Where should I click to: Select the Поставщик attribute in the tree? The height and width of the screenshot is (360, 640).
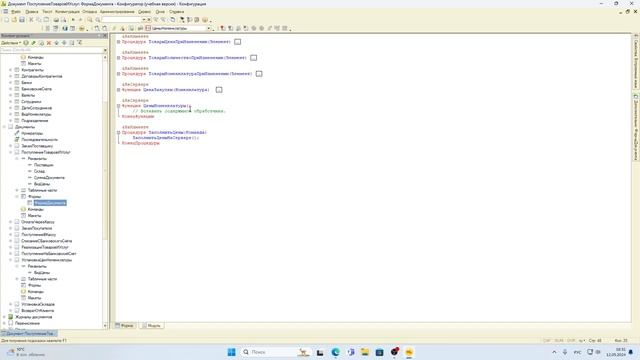coord(43,165)
